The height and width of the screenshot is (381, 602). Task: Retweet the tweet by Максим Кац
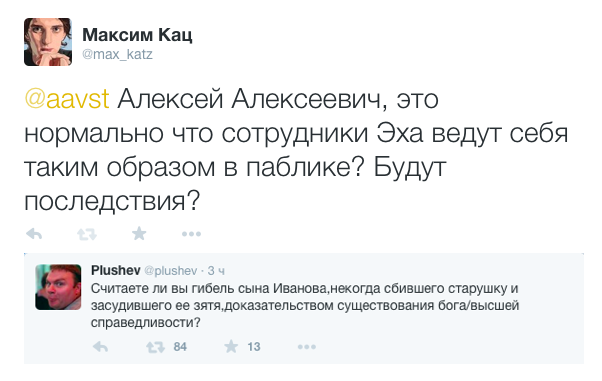pos(87,234)
